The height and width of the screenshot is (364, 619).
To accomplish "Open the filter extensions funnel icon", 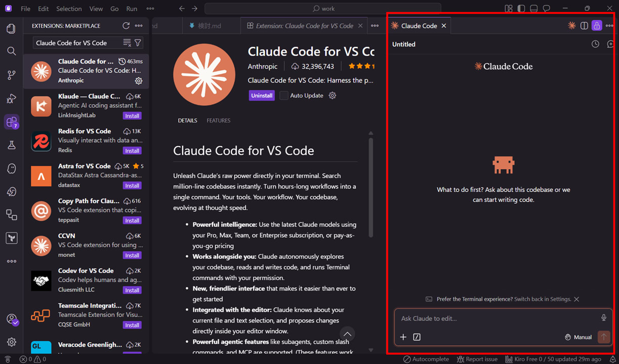I will (x=138, y=43).
